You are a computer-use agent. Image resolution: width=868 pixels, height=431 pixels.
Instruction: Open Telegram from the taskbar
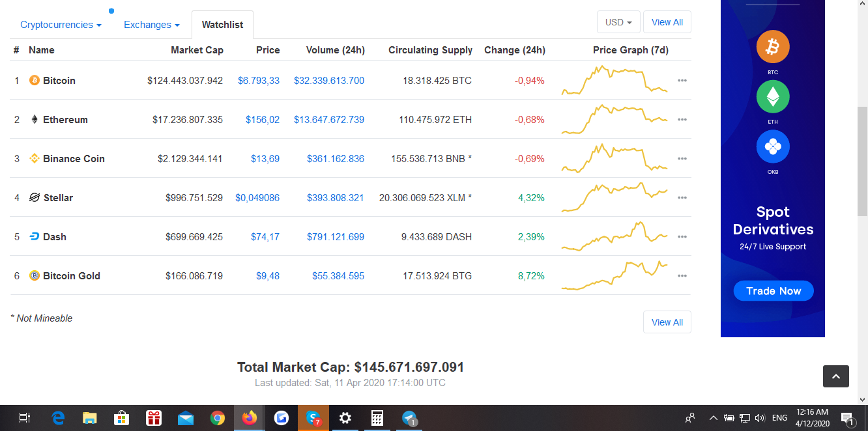[x=409, y=418]
